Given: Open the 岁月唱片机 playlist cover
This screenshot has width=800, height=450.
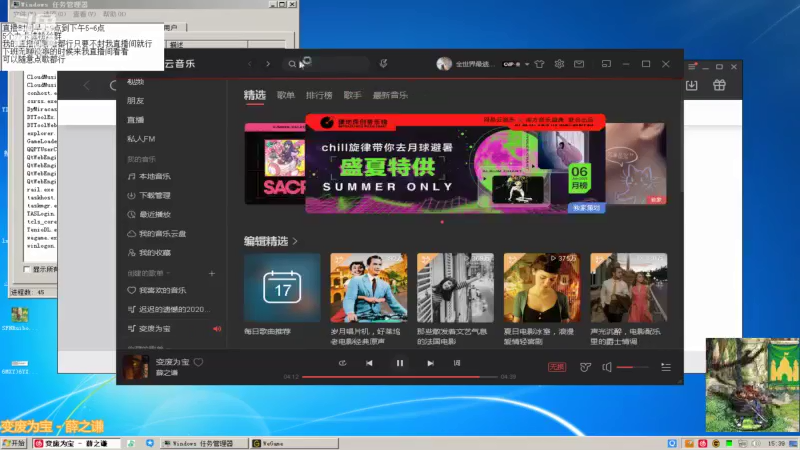Looking at the screenshot, I should (369, 287).
